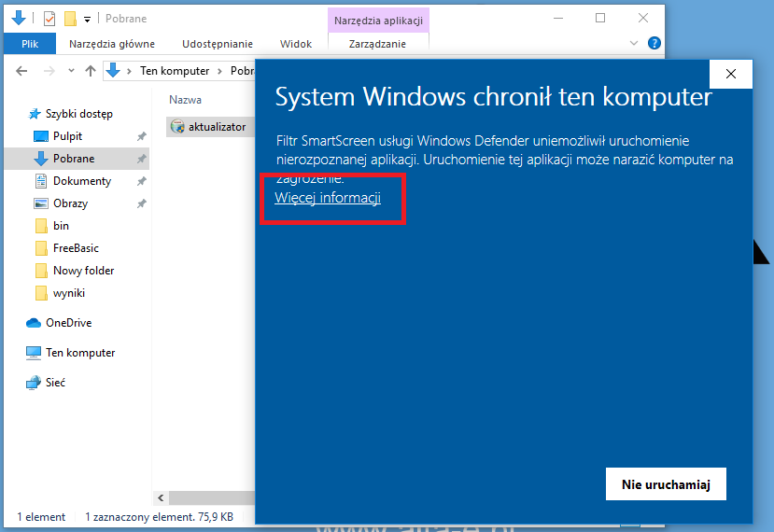Image resolution: width=774 pixels, height=532 pixels.
Task: Click the pin icon next to Dokumenty
Action: (141, 181)
